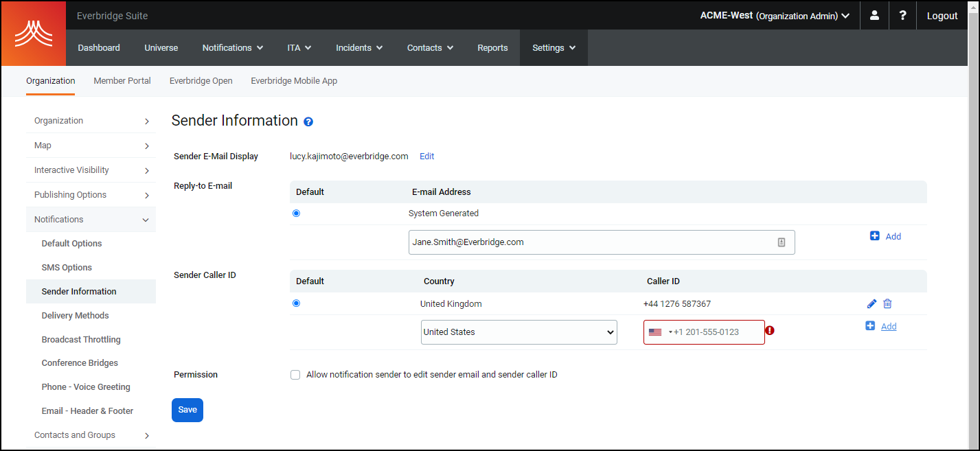Viewport: 980px width, 451px height.
Task: Click the Sender Information help icon
Action: [x=308, y=122]
